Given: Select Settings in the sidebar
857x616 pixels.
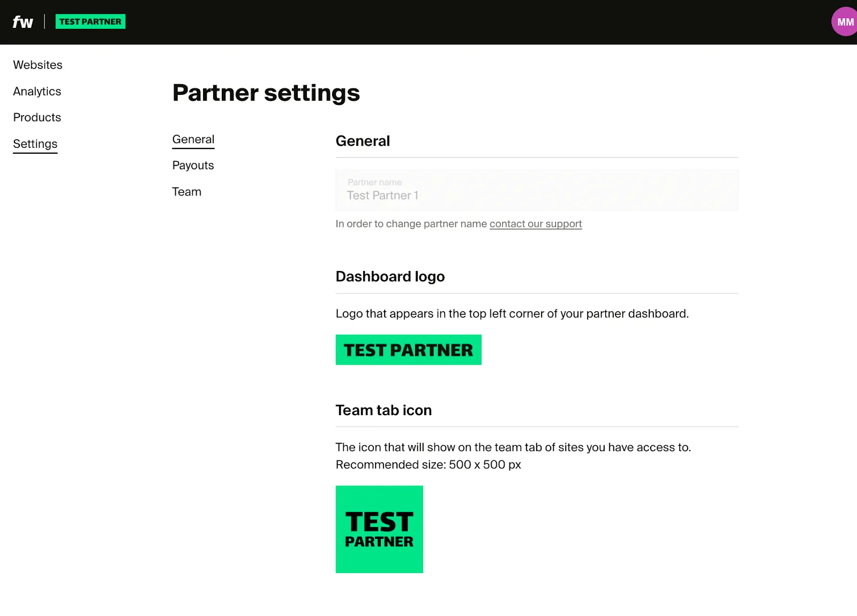Looking at the screenshot, I should tap(35, 144).
